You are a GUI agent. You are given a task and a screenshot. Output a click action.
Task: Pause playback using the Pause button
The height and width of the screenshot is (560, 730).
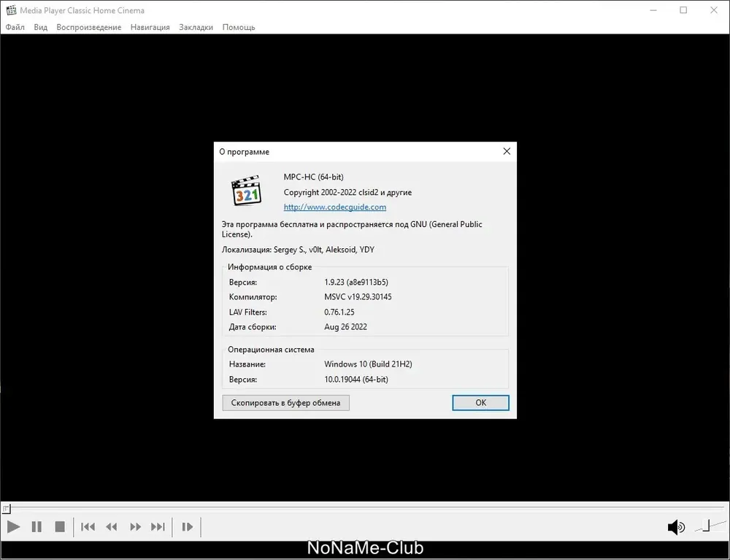click(36, 527)
